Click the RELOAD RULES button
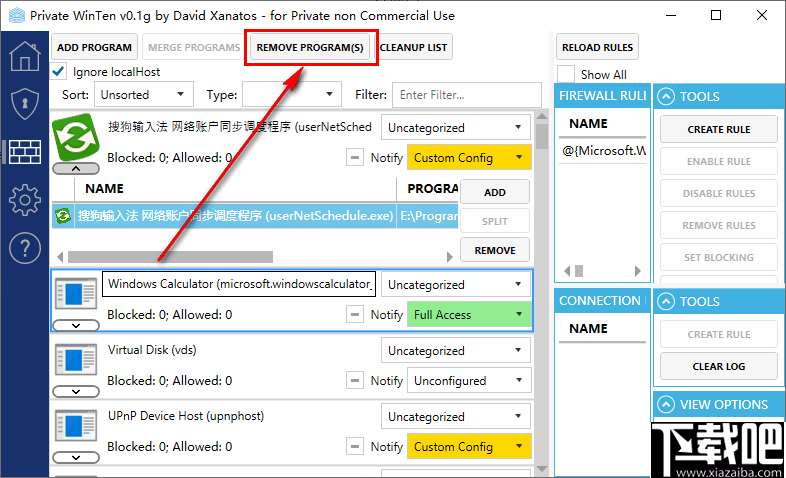Image resolution: width=786 pixels, height=478 pixels. point(597,47)
